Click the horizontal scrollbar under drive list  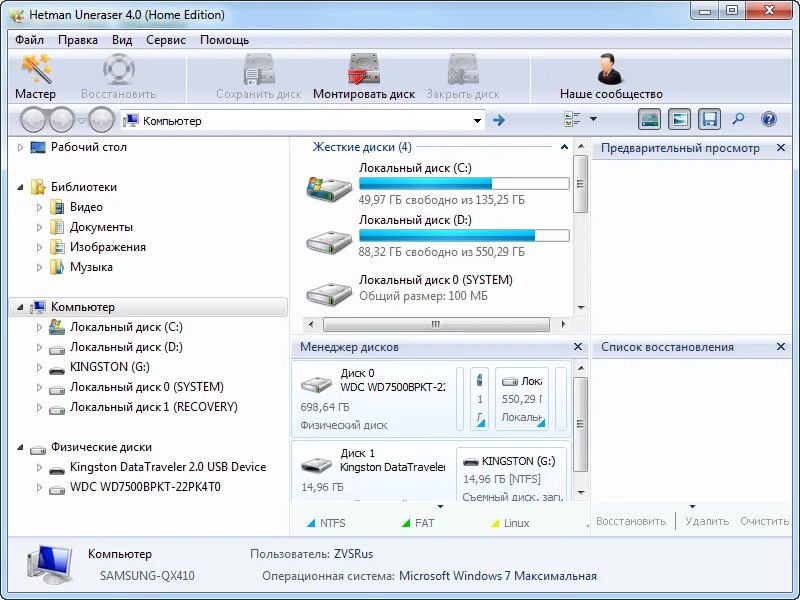click(x=436, y=324)
